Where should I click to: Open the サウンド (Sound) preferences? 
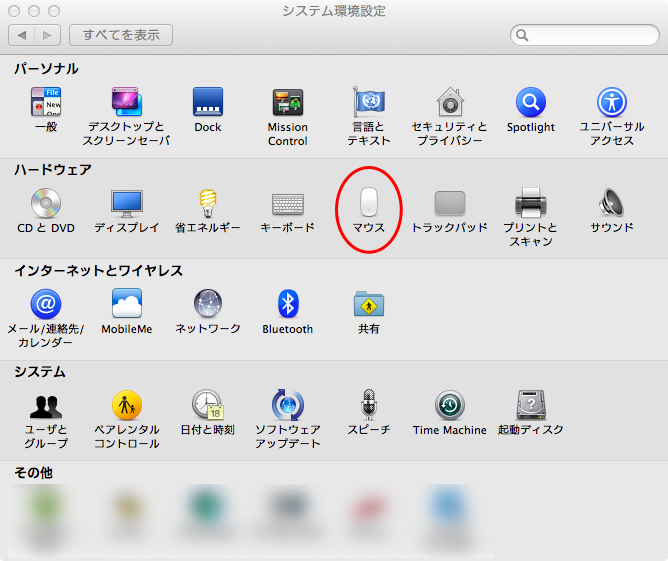(x=611, y=204)
